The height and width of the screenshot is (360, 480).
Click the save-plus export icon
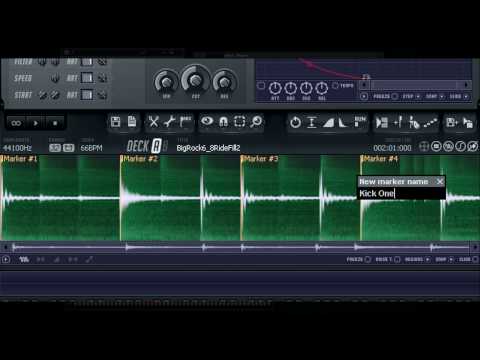pos(452,122)
